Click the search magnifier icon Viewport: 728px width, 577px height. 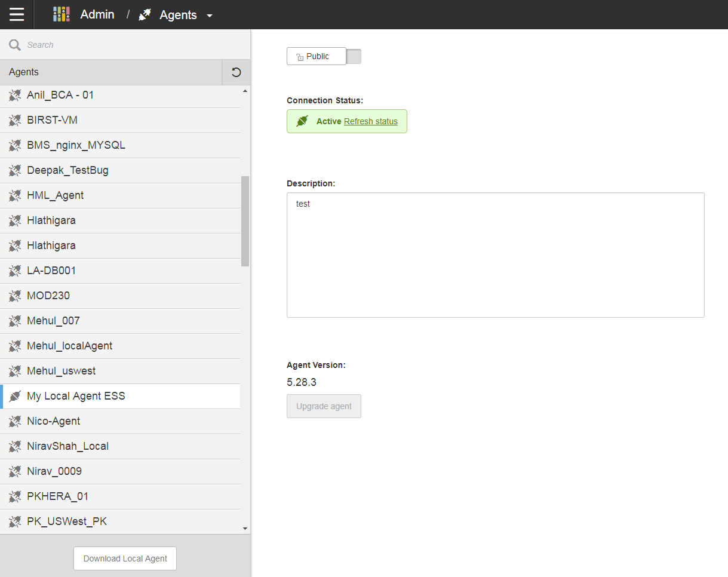(x=14, y=45)
